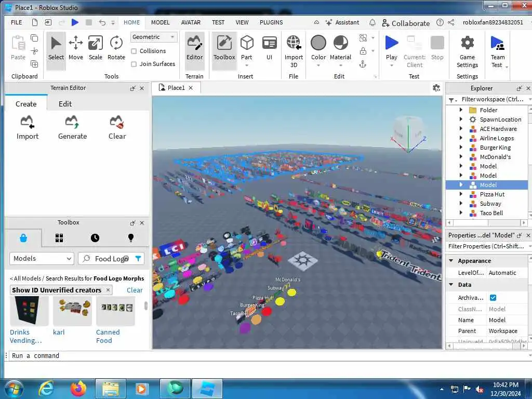Select the Subway item in Explorer
532x399 pixels.
pos(490,204)
